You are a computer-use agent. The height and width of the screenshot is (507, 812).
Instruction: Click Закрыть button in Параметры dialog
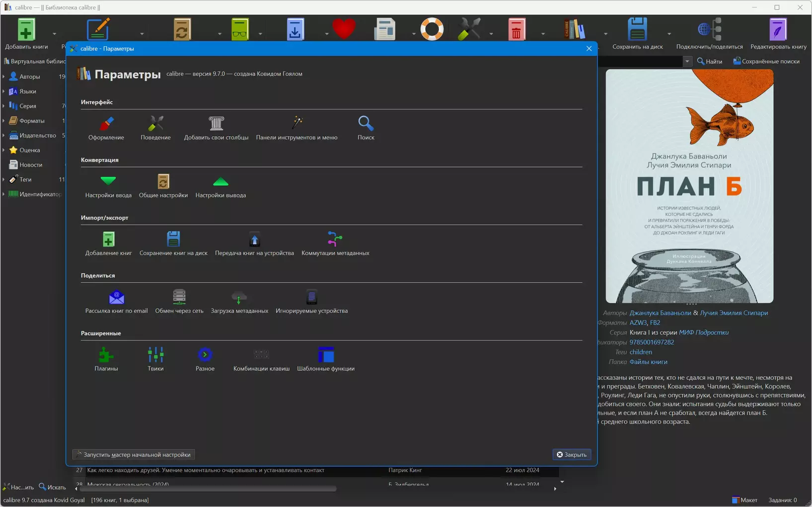click(572, 454)
